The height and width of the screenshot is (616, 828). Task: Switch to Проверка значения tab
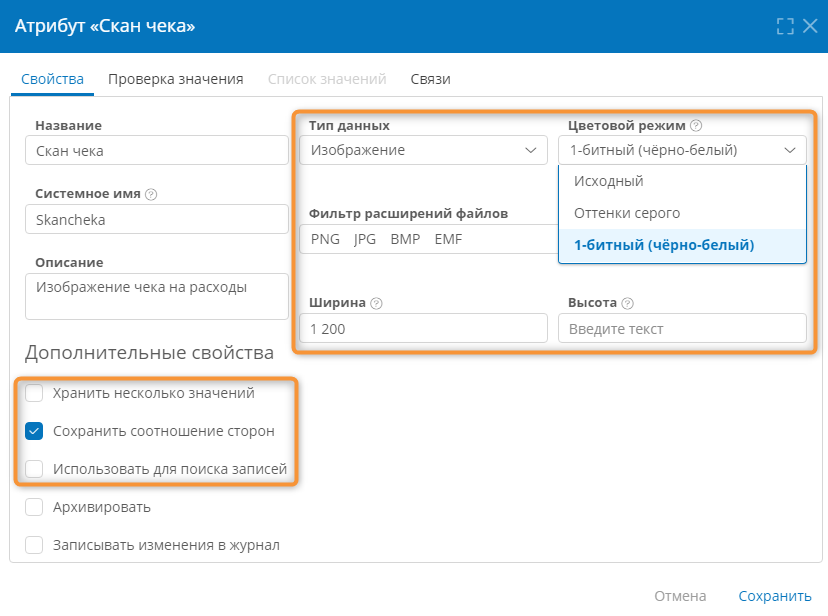176,79
